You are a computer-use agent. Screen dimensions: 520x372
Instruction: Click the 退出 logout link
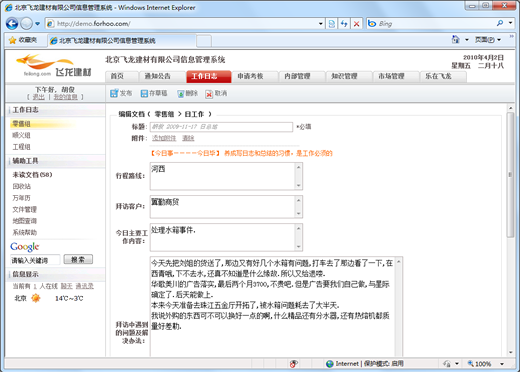(x=38, y=97)
